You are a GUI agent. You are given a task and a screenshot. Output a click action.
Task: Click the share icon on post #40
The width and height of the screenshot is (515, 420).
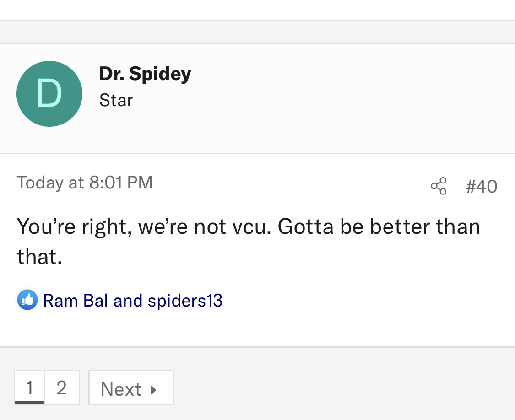[439, 186]
